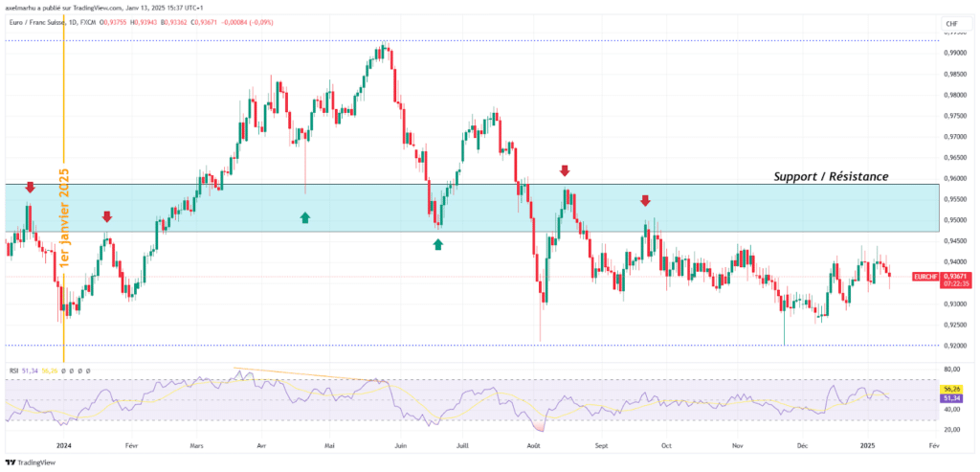Viewport: 980px width, 472px height.
Task: Click the red arrow at the chart's far left edge
Action: pyautogui.click(x=30, y=188)
